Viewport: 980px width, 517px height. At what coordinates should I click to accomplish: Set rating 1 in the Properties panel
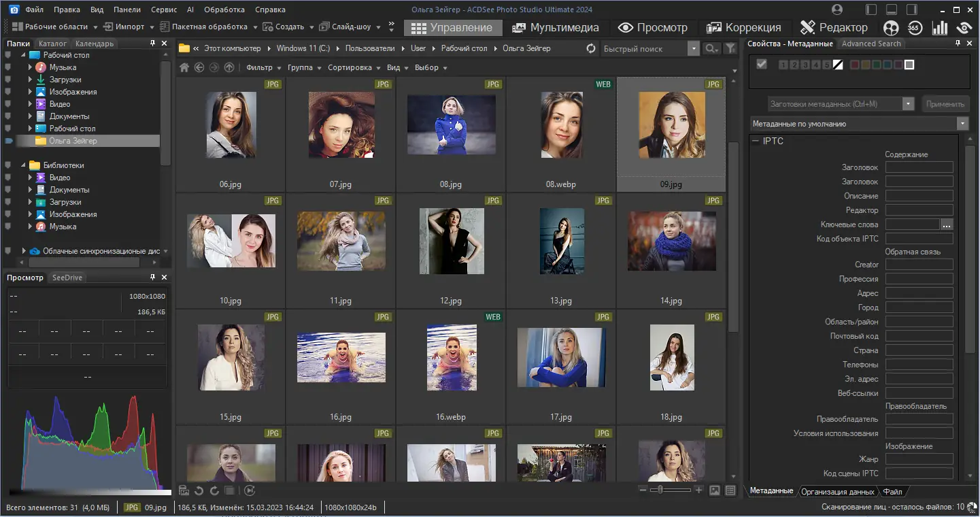782,65
